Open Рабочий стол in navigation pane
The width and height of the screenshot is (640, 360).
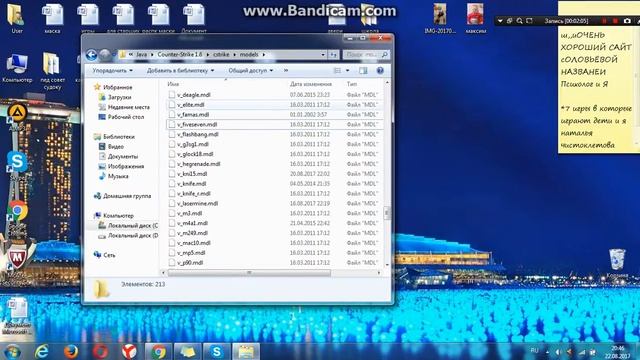(x=126, y=117)
